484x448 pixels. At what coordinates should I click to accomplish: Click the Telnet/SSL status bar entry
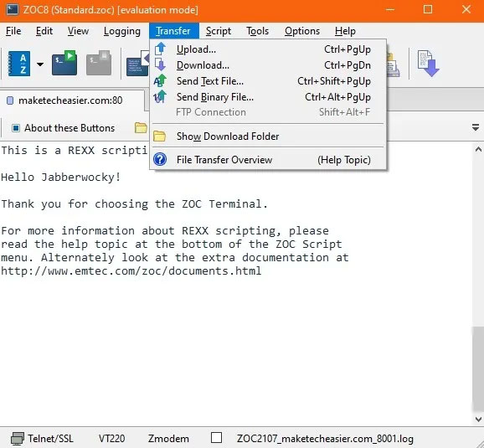coord(43,439)
